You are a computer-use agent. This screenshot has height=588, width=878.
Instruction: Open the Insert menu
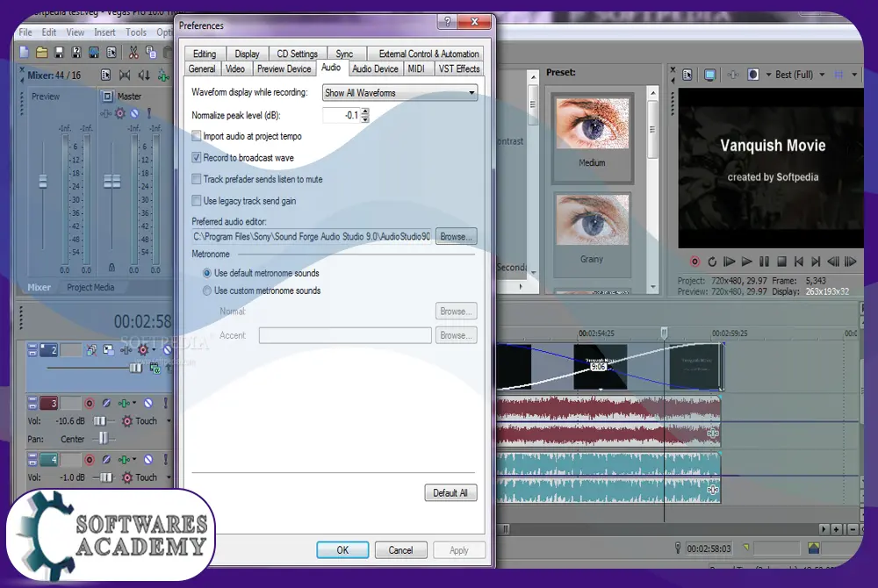tap(104, 32)
